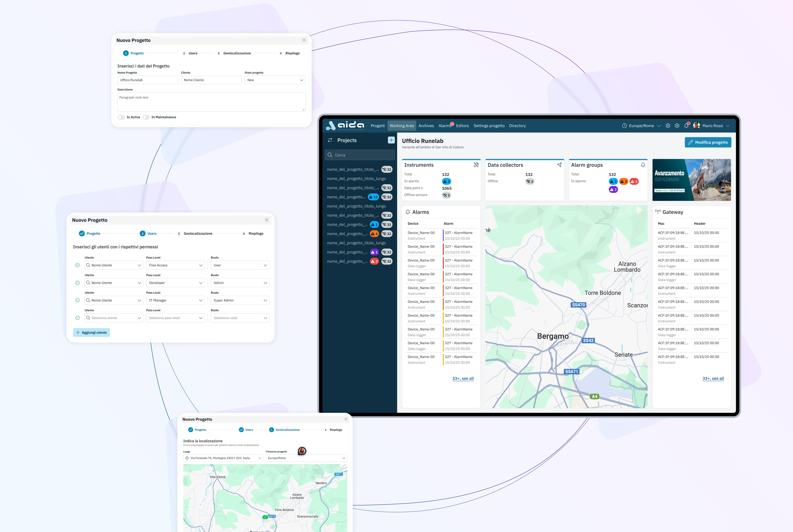
Task: Click the Nome Progetto field with Ufficio Runelab
Action: [148, 80]
